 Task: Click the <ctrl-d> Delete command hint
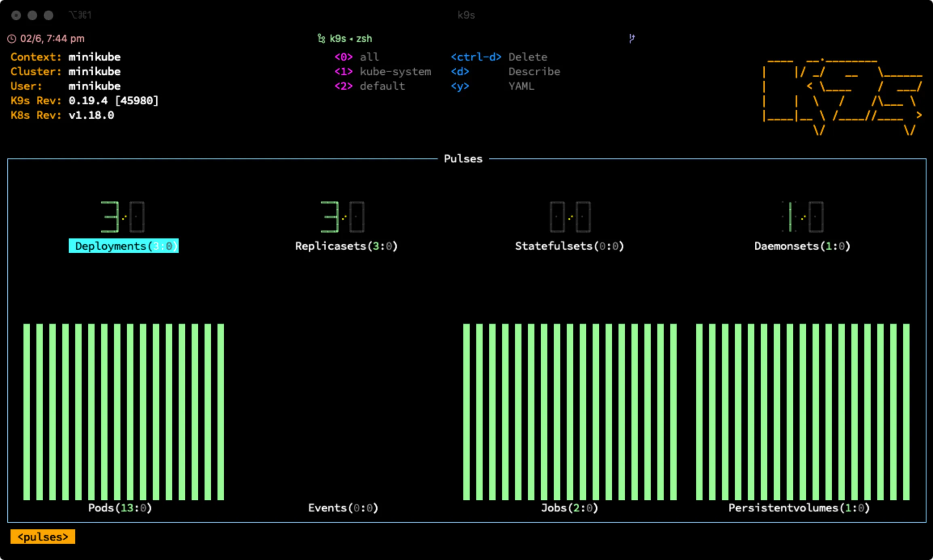point(499,57)
